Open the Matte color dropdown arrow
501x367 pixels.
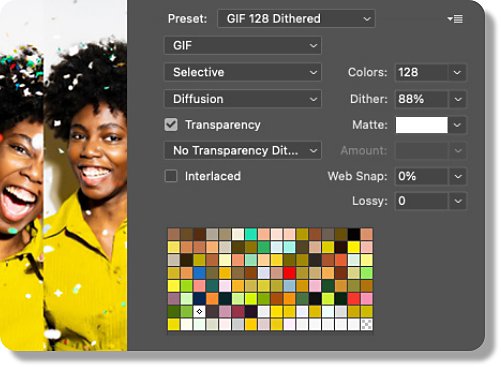[457, 125]
